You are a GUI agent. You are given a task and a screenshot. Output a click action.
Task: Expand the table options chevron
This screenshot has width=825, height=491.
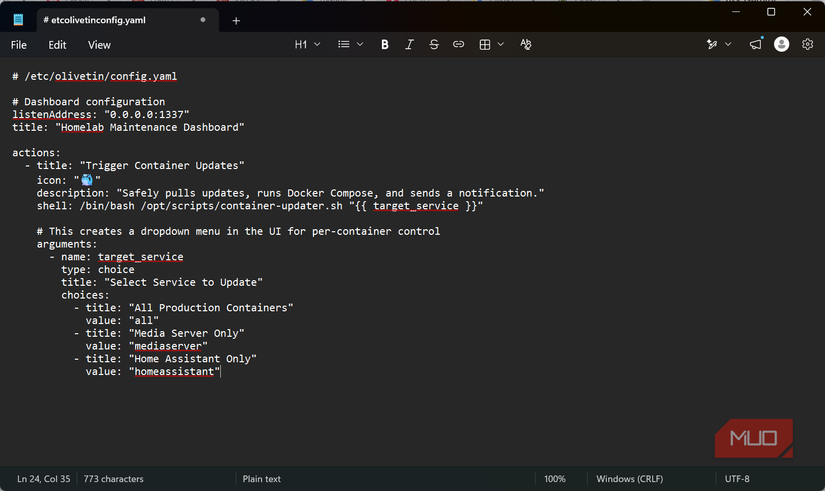coord(500,45)
